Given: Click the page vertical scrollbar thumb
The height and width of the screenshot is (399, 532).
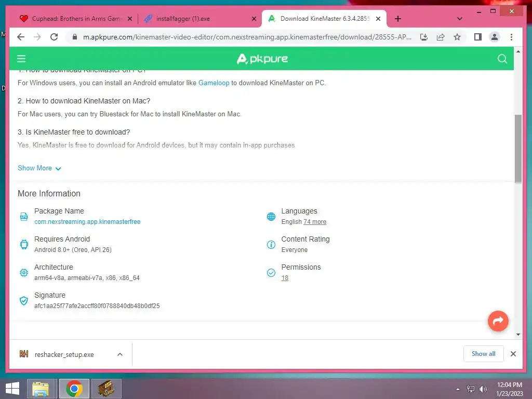Looking at the screenshot, I should [518, 149].
